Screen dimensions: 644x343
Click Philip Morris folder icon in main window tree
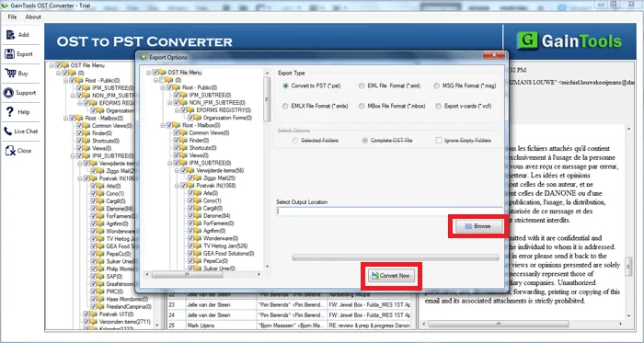(100, 269)
